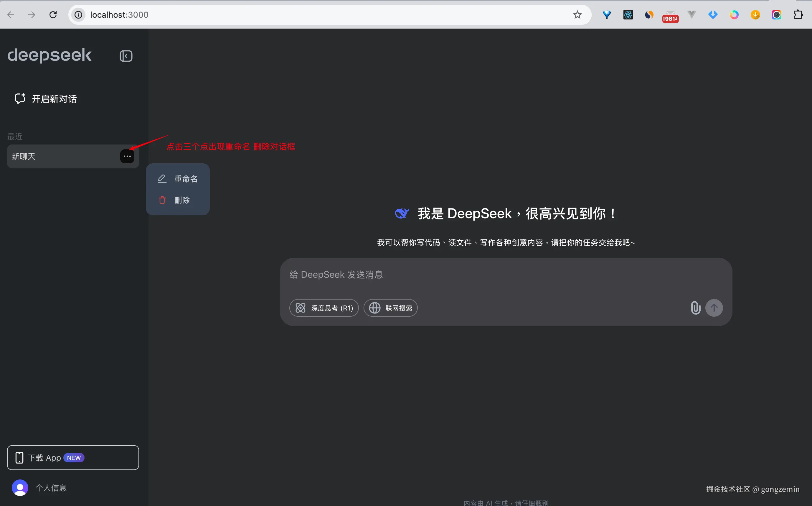Start a new chat via 开启新对话
The width and height of the screenshot is (812, 506).
[46, 99]
